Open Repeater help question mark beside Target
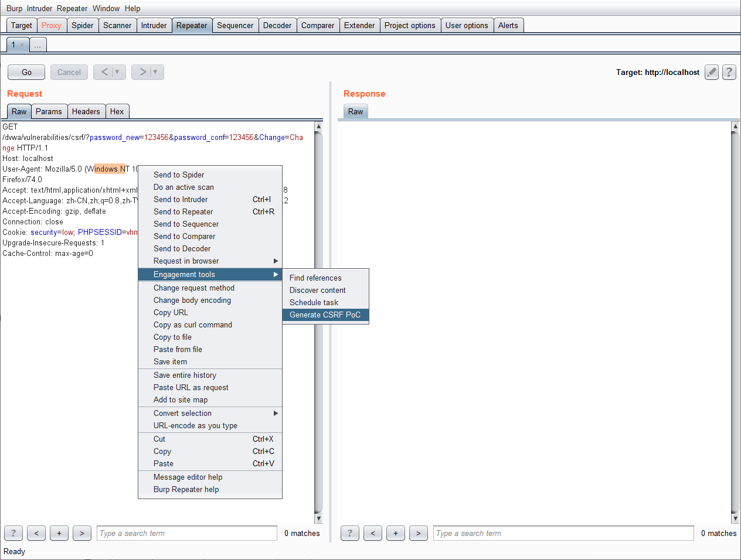The height and width of the screenshot is (560, 741). pyautogui.click(x=729, y=72)
